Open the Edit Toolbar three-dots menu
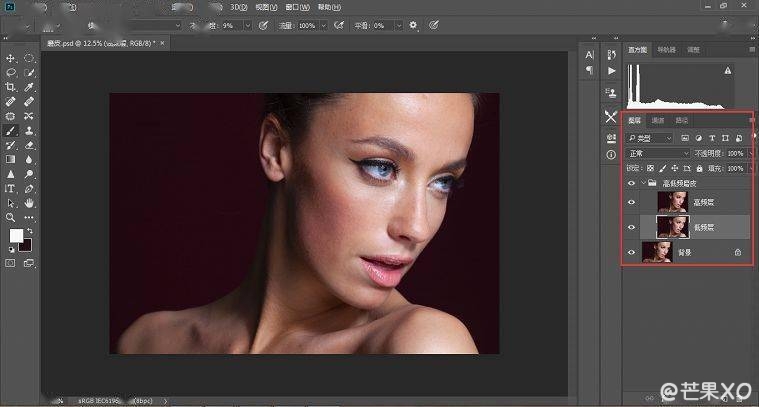Image resolution: width=759 pixels, height=407 pixels. (29, 218)
